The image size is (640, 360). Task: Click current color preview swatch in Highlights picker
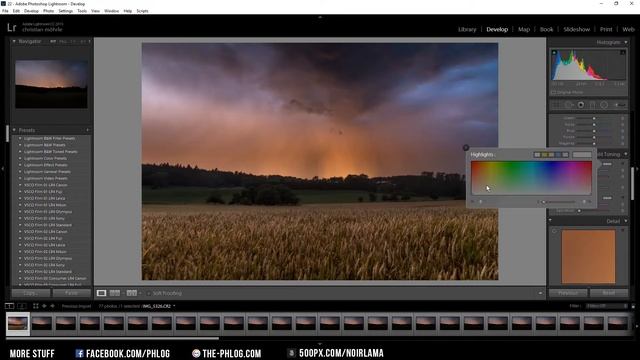tap(582, 155)
